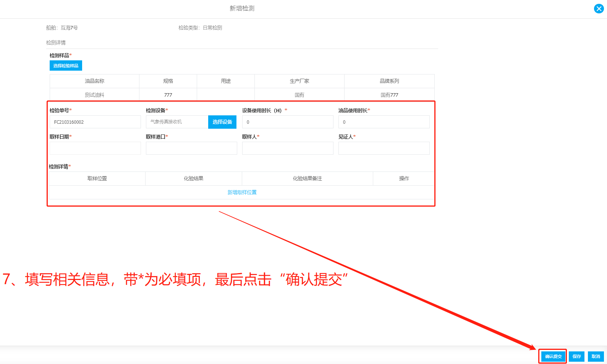Click the 见证人 input field

[384, 148]
